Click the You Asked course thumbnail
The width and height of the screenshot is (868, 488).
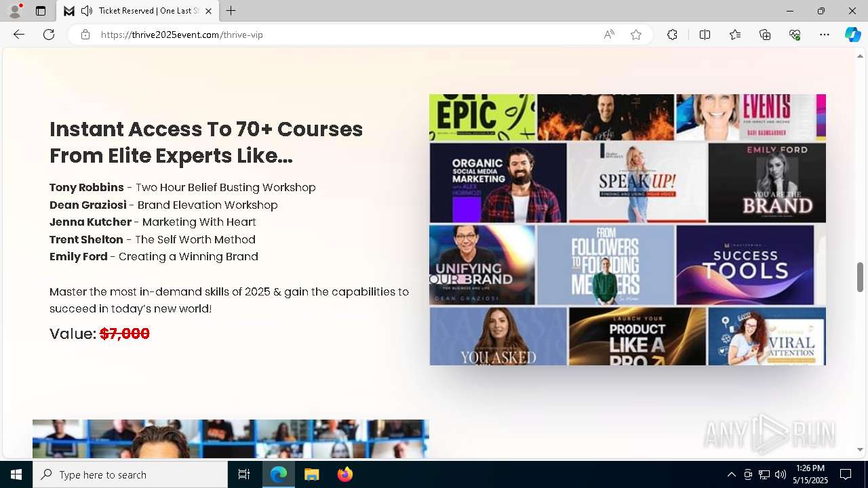[498, 336]
